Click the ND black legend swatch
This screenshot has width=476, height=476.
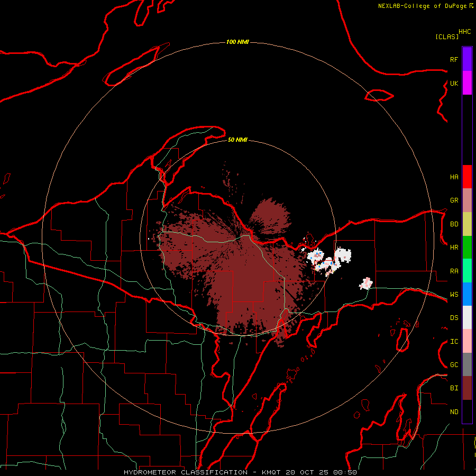click(x=467, y=411)
